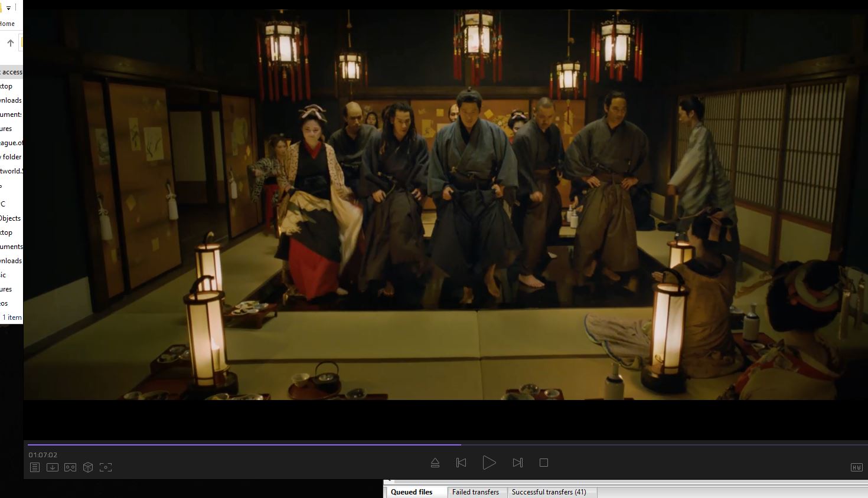This screenshot has height=498, width=868.
Task: Toggle HW hardware acceleration indicator
Action: pos(856,467)
